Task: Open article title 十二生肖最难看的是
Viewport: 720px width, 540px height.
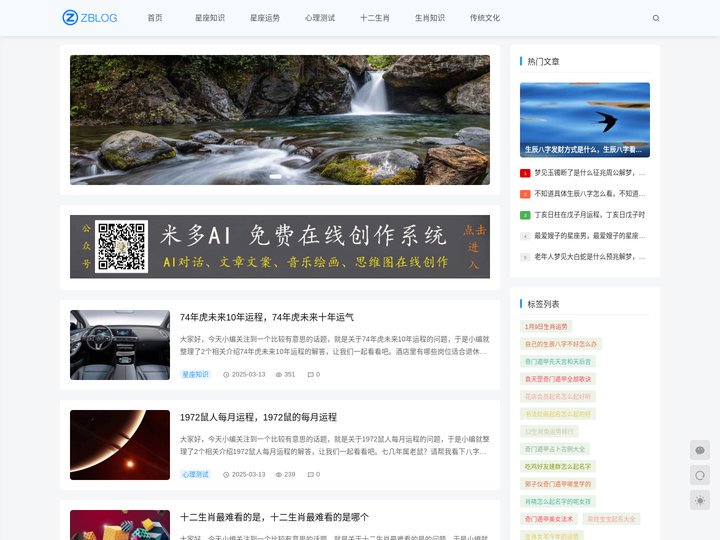Action: pos(274,518)
